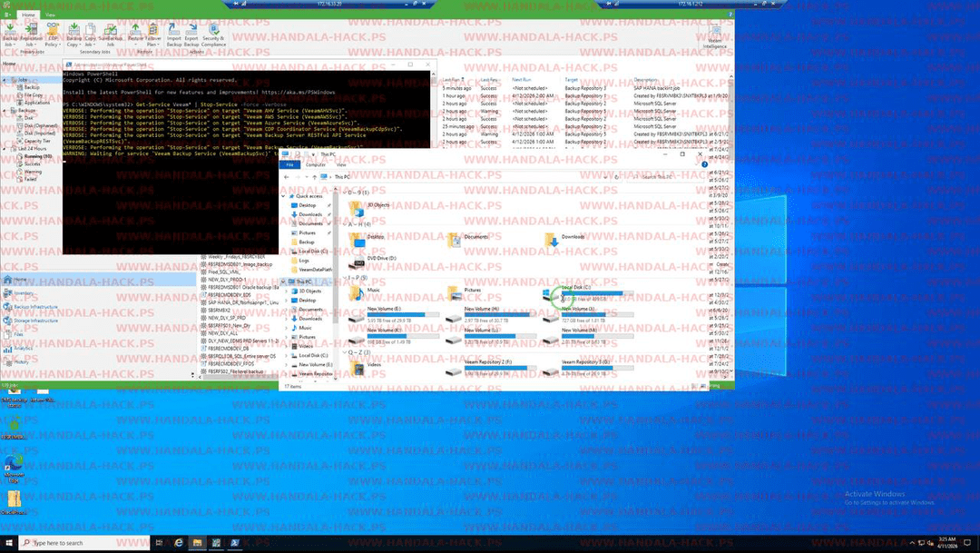Collapse Quick access in Explorer navigation pane

coord(284,196)
